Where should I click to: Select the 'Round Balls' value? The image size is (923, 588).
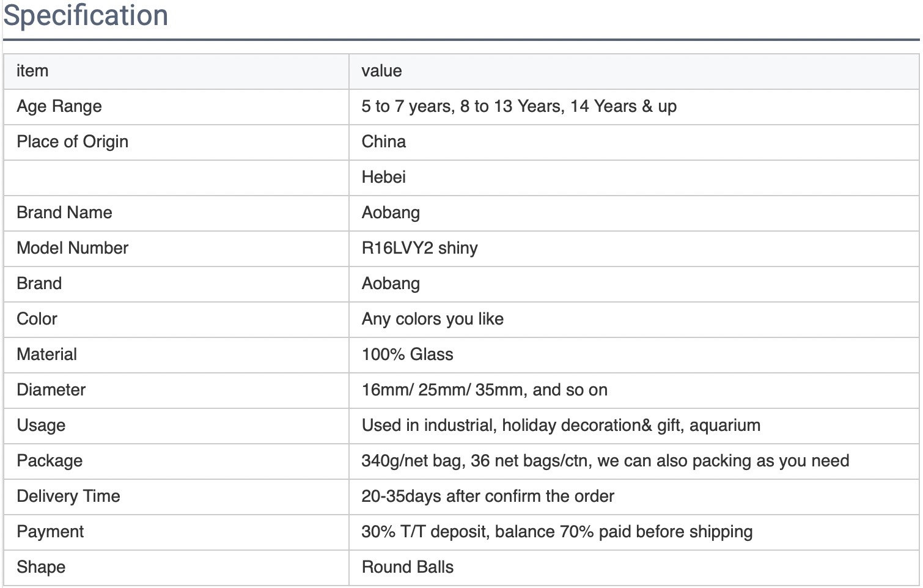click(408, 567)
